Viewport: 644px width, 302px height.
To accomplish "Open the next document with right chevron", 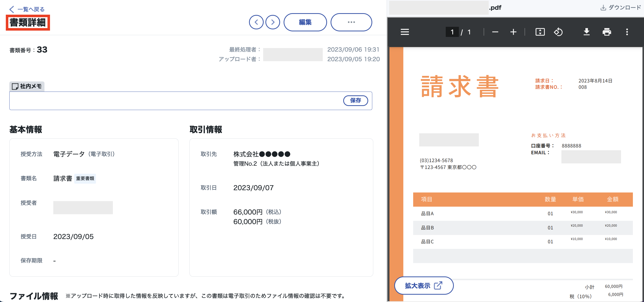I will click(x=273, y=22).
